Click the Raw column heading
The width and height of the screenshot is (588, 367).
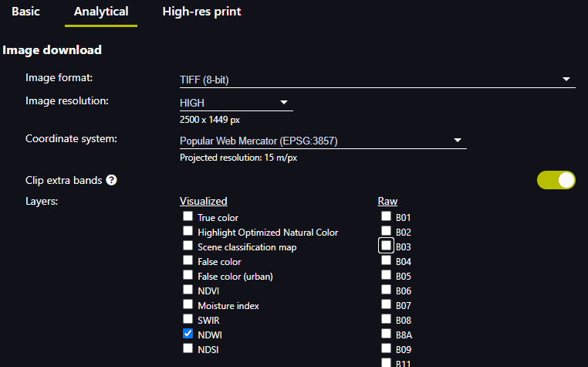387,201
